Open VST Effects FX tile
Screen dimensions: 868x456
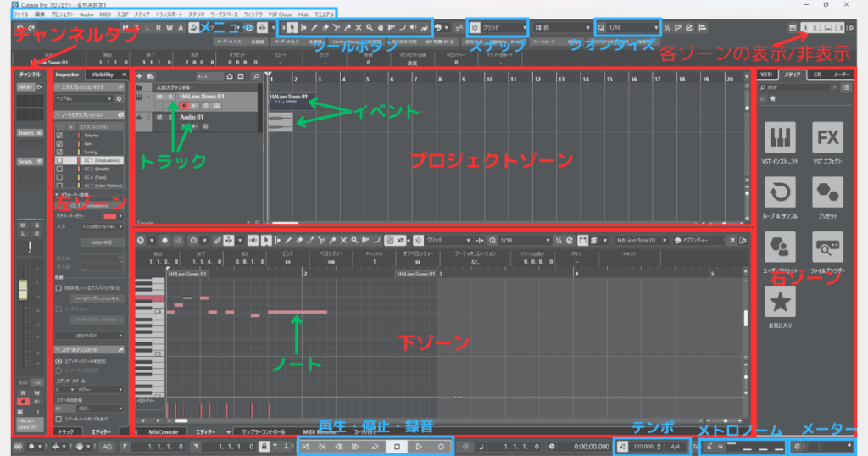827,137
